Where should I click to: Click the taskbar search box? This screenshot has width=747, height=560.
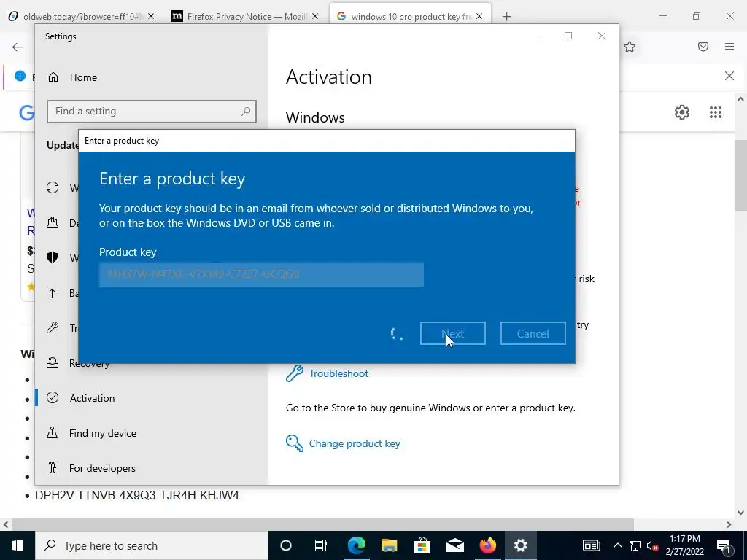pos(152,545)
